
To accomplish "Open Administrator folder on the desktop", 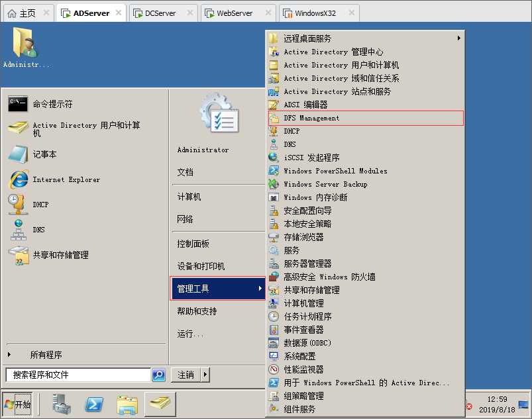I will pos(25,48).
